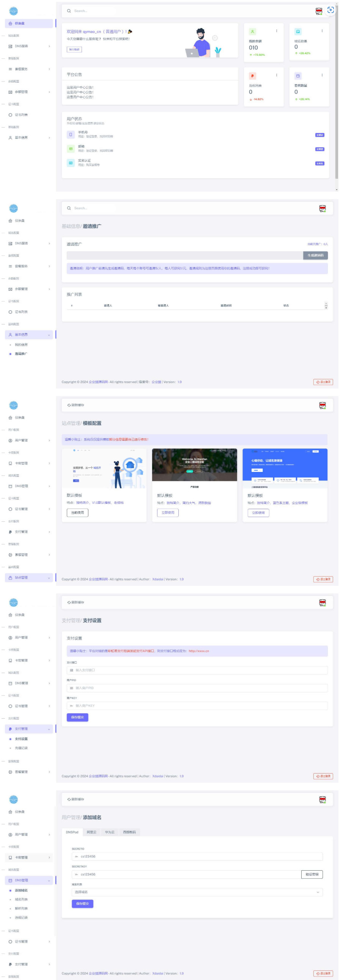340x980 pixels.
Task: Click the ID card icon in the 实名认证 row
Action: [71, 163]
